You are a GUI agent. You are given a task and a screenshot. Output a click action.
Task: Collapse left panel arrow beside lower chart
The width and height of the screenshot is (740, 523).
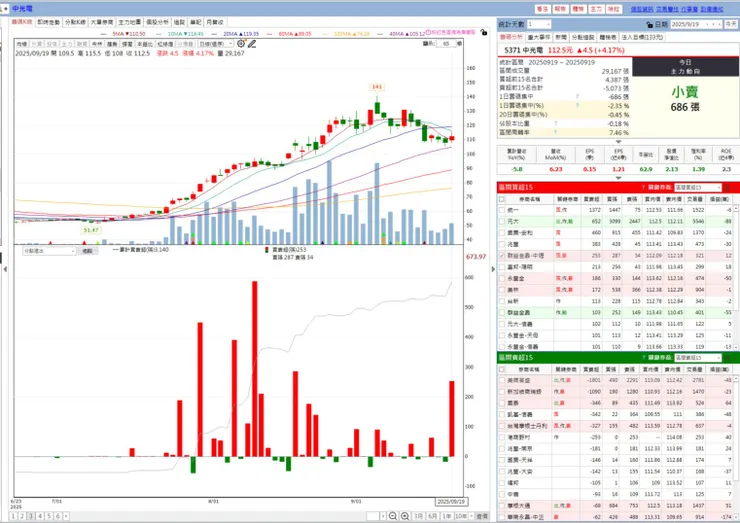point(5,269)
